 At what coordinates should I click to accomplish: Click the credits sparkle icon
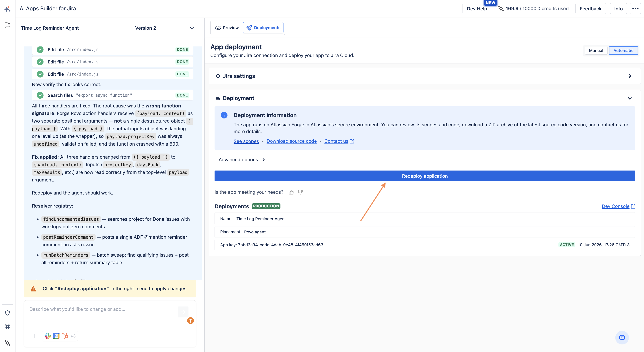[x=501, y=8]
